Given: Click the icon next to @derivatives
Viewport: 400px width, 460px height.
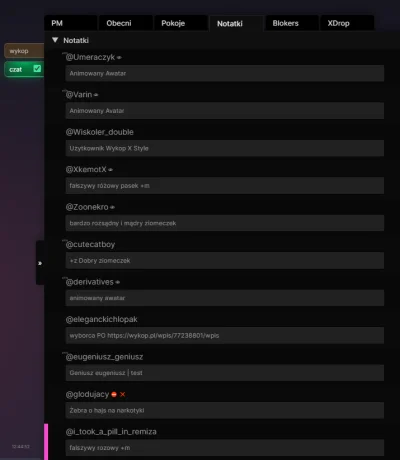Looking at the screenshot, I should tap(118, 283).
